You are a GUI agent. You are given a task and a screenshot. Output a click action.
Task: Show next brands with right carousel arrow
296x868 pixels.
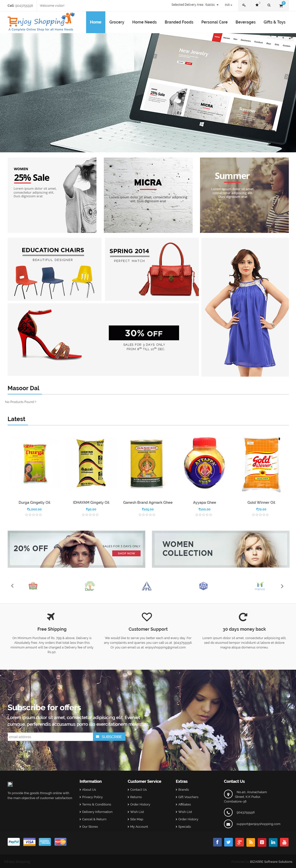[282, 586]
